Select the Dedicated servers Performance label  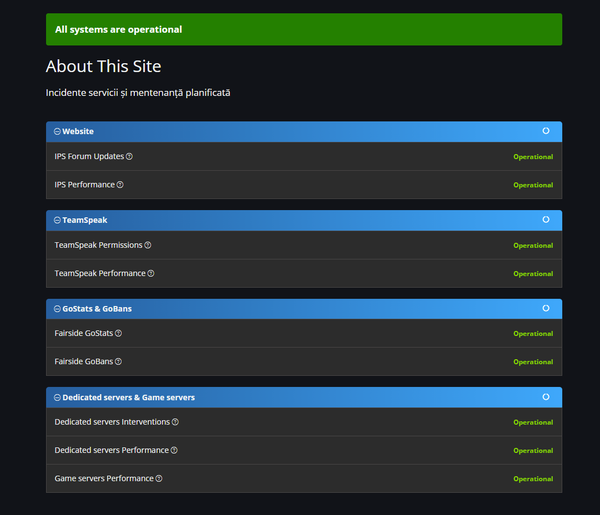pyautogui.click(x=112, y=450)
